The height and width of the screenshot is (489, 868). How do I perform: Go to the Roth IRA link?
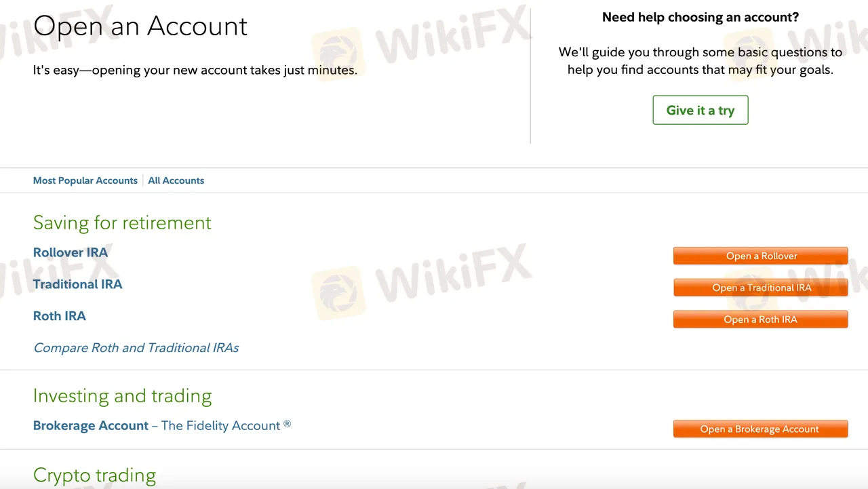click(60, 316)
